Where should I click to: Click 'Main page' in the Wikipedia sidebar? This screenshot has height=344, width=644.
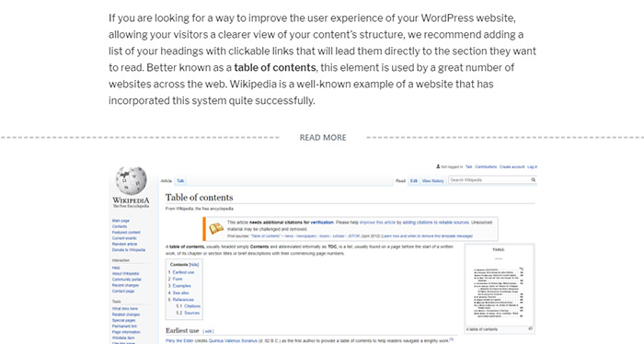click(x=121, y=221)
